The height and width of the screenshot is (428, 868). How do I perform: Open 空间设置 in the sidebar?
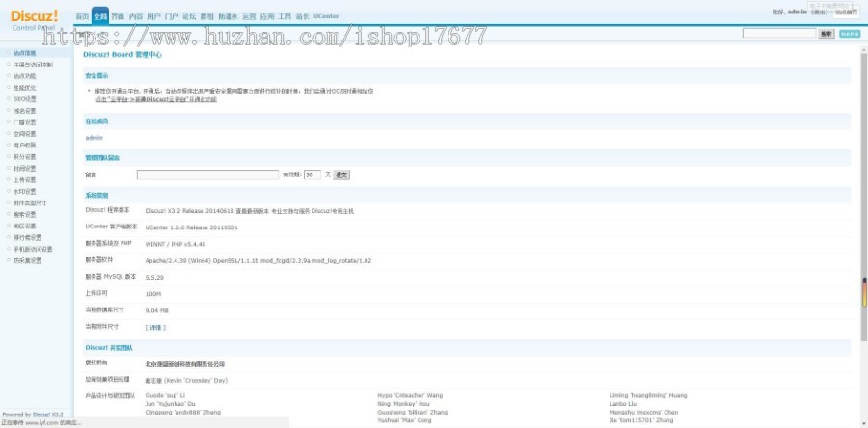click(x=25, y=134)
